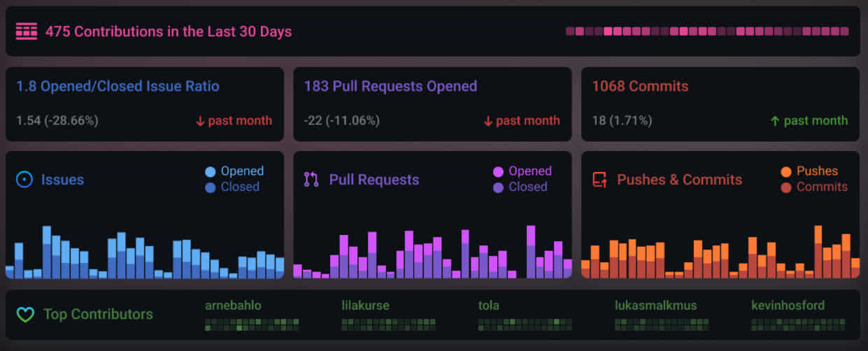
Task: Select the Issues chart title
Action: click(62, 180)
